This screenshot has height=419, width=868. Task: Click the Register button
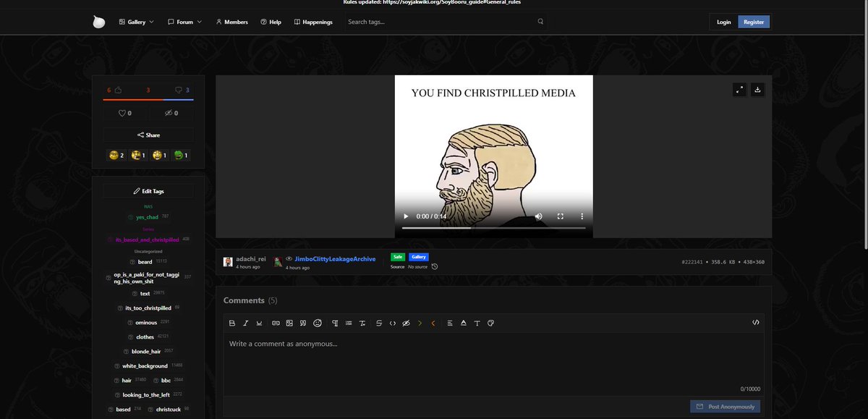pyautogui.click(x=754, y=22)
